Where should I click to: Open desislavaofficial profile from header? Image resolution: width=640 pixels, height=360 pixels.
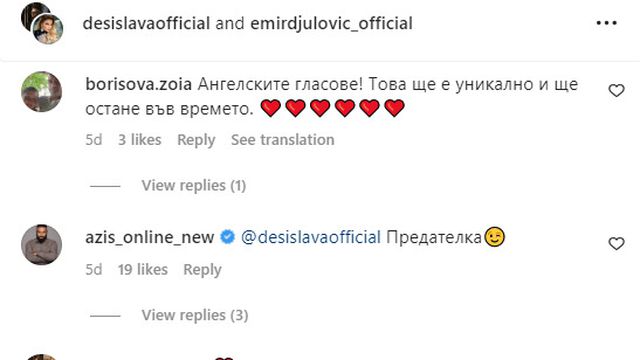coord(146,23)
